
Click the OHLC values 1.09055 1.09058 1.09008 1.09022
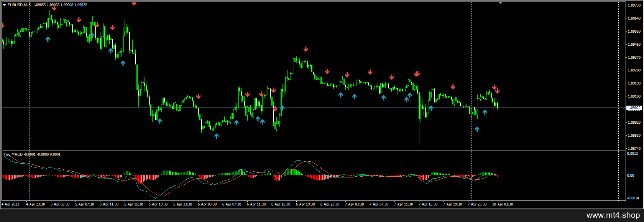click(x=60, y=5)
